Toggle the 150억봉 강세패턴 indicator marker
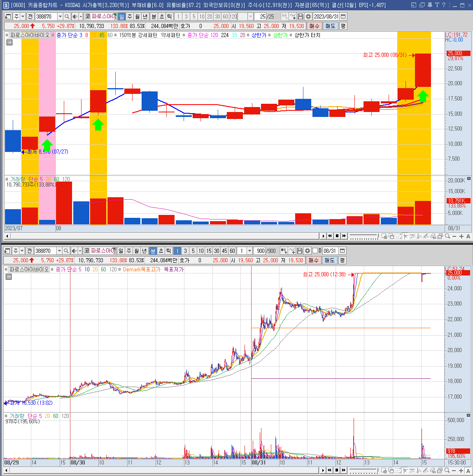 [x=116, y=35]
